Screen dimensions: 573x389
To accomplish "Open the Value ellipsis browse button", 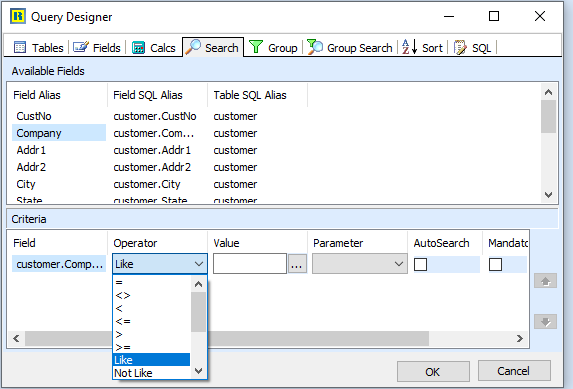I will 297,264.
